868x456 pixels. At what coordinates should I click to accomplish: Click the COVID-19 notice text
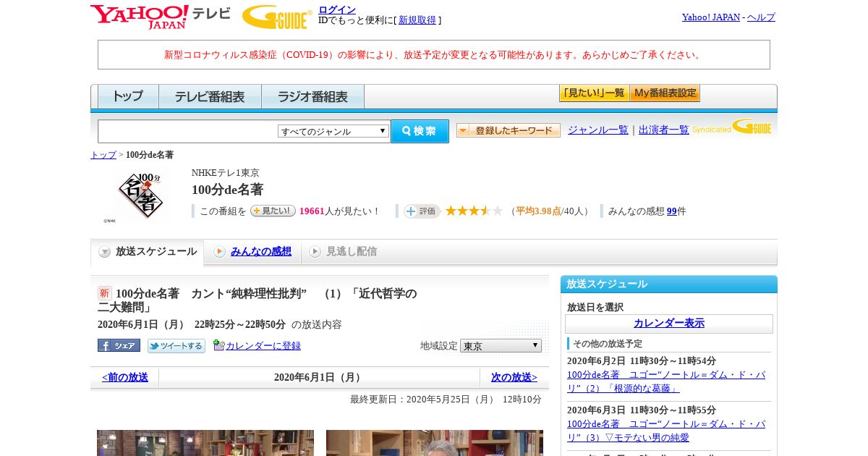point(434,54)
